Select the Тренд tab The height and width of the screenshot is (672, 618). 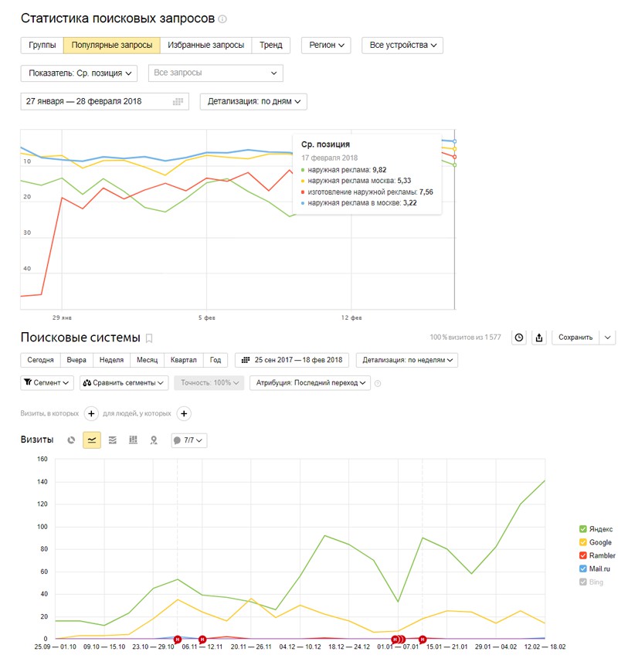[270, 46]
